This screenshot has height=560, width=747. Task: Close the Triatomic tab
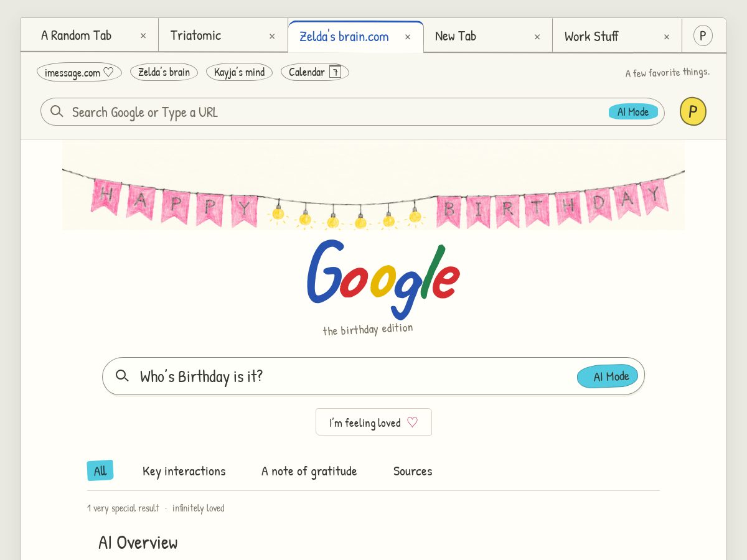click(x=272, y=36)
